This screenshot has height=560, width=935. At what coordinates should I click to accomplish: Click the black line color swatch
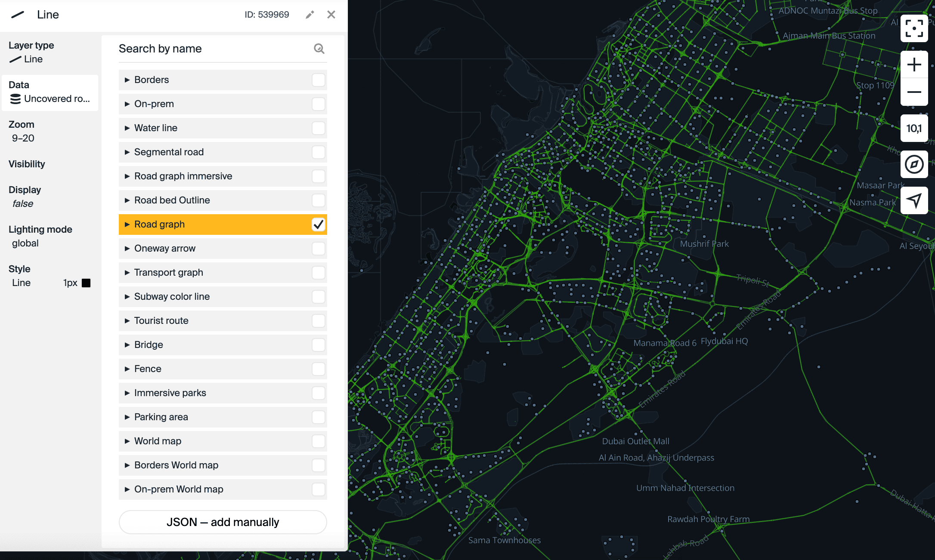(86, 283)
